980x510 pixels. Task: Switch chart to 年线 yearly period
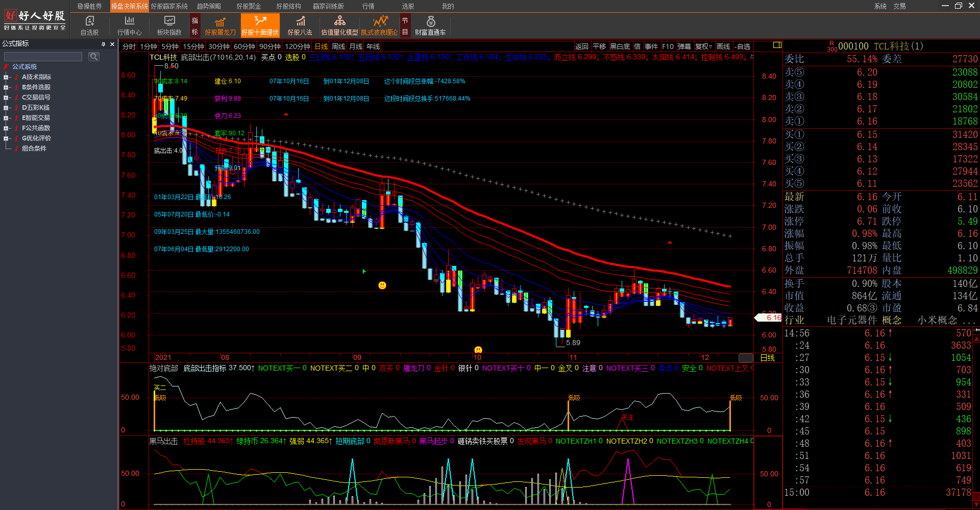[x=373, y=46]
